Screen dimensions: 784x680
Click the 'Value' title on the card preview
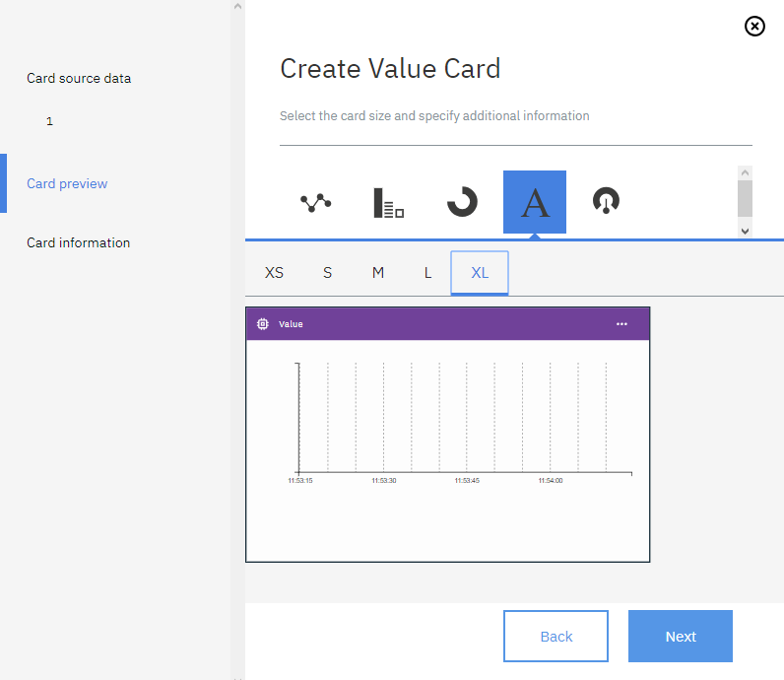[x=291, y=323]
